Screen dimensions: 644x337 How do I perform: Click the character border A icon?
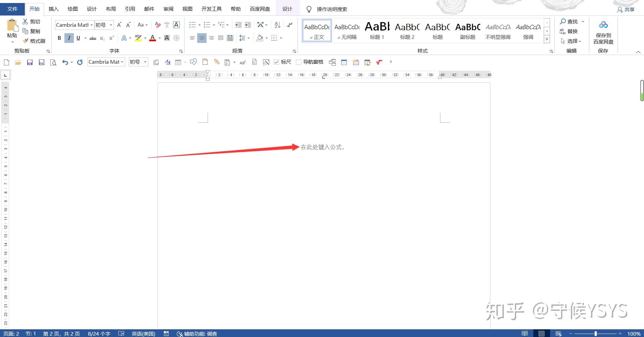tap(176, 25)
